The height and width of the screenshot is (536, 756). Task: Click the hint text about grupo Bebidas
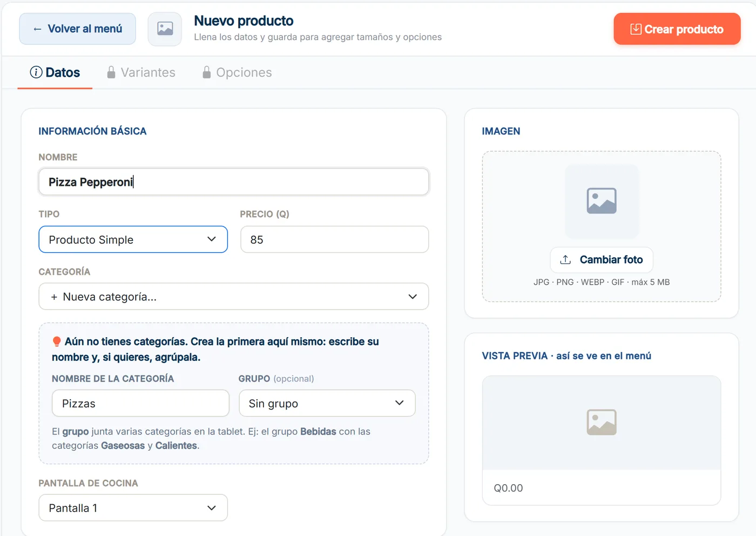point(211,438)
